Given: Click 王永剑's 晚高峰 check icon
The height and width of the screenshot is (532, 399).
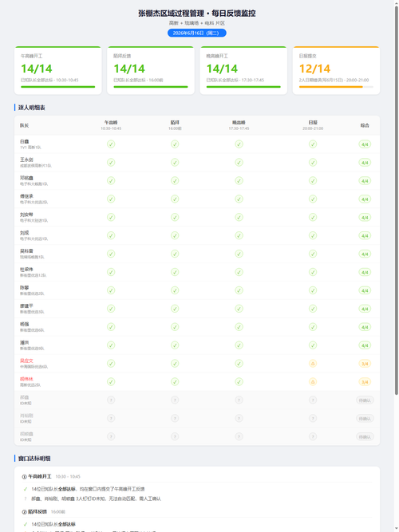Looking at the screenshot, I should point(239,163).
